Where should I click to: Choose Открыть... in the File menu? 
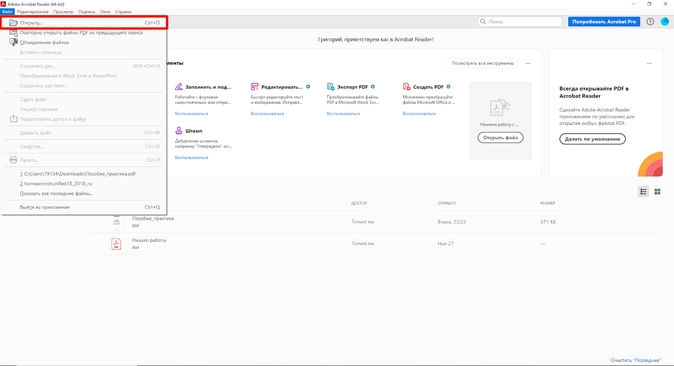[x=84, y=22]
